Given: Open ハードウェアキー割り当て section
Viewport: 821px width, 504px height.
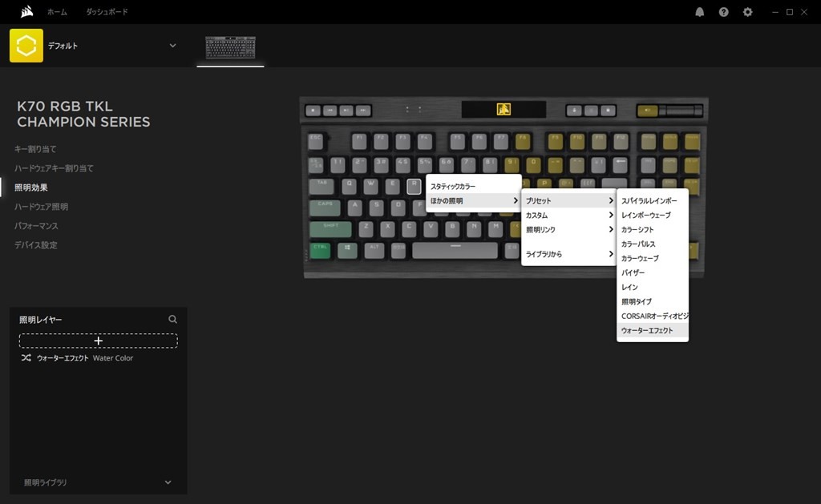Looking at the screenshot, I should [54, 168].
